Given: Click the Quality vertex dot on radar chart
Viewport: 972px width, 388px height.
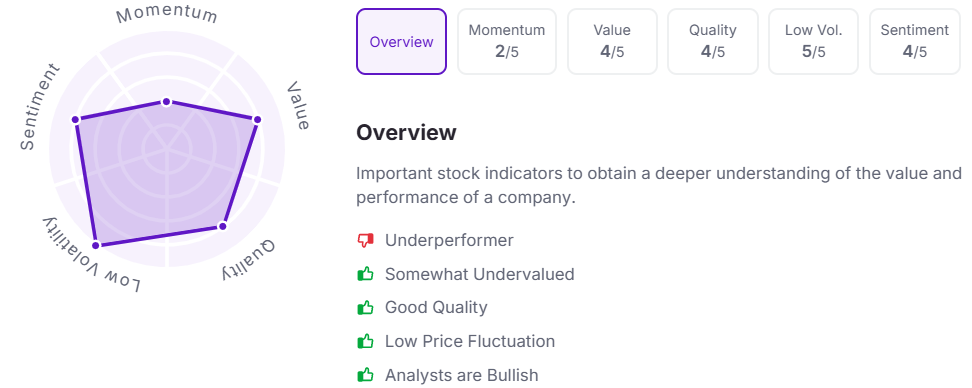Looking at the screenshot, I should 223,226.
